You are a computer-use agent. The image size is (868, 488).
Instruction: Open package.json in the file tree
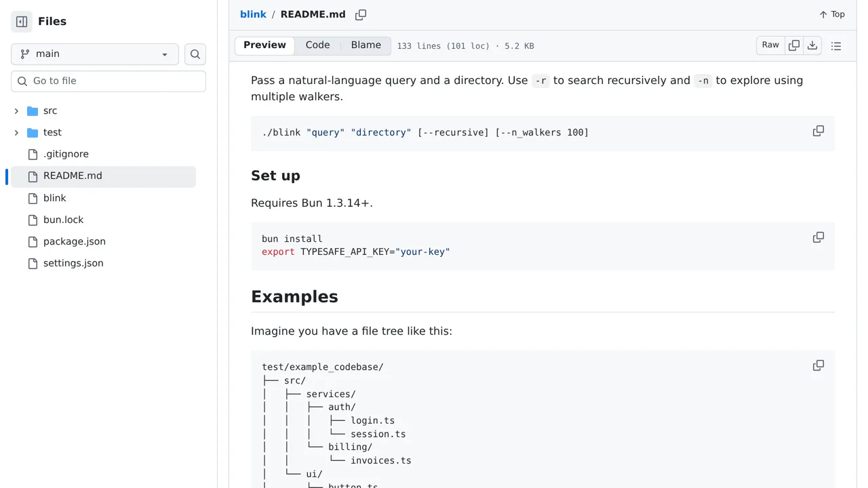click(x=75, y=241)
